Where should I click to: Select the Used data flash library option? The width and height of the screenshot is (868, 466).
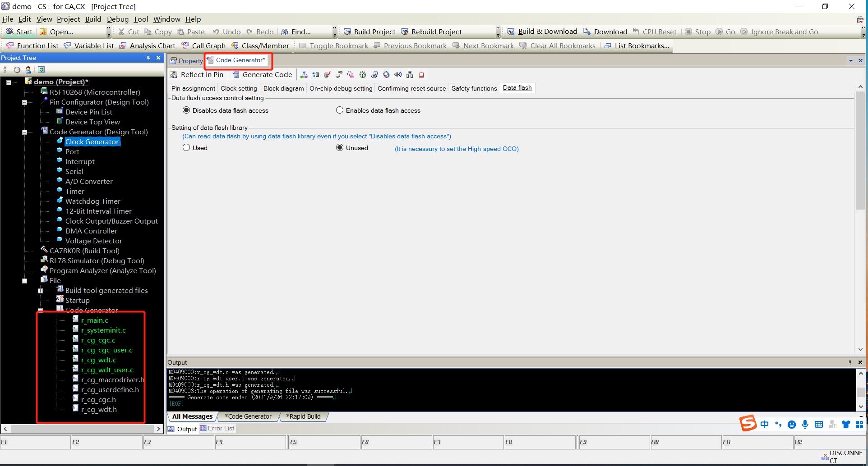186,148
